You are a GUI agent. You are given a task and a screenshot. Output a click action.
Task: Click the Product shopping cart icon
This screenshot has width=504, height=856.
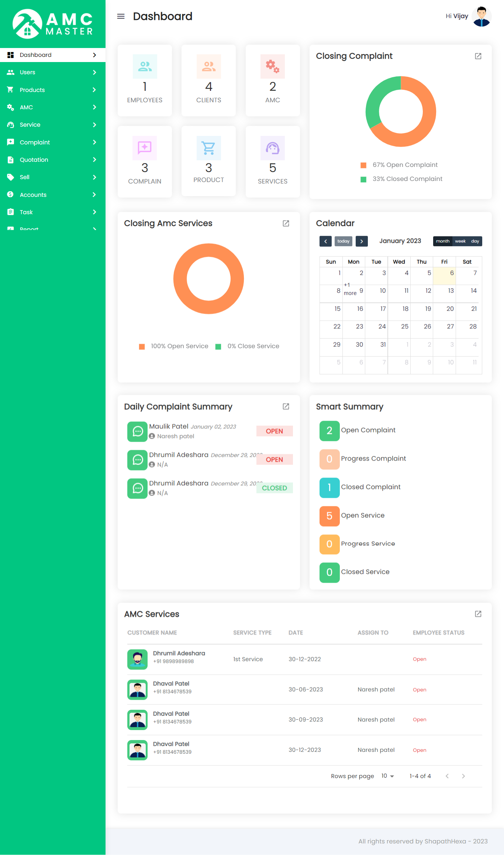click(208, 148)
